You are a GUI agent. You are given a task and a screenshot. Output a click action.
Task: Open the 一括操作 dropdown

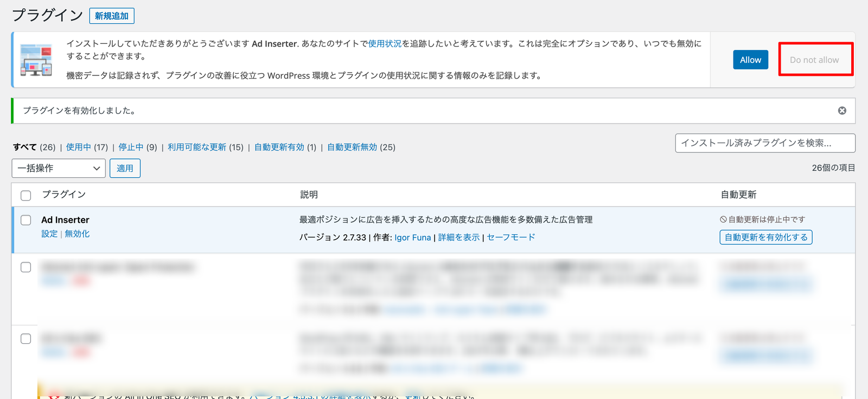[x=59, y=168]
